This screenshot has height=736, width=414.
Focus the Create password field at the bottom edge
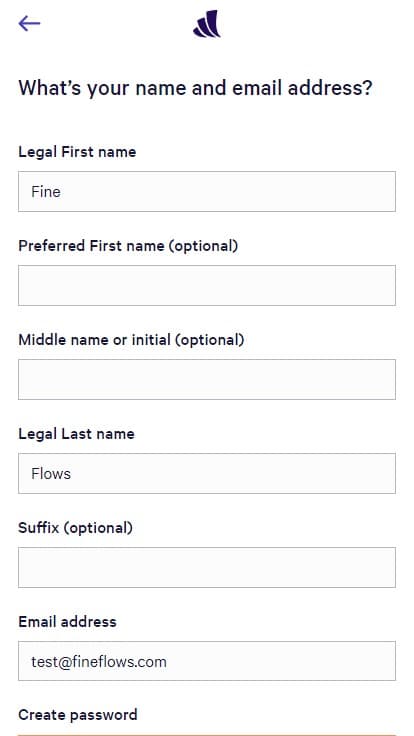tap(207, 735)
